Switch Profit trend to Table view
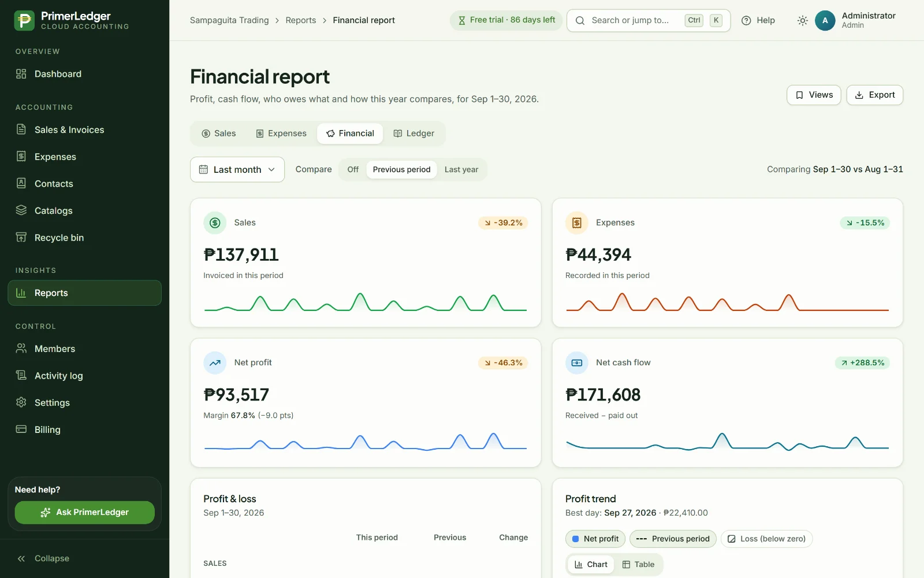This screenshot has height=578, width=924. point(638,565)
